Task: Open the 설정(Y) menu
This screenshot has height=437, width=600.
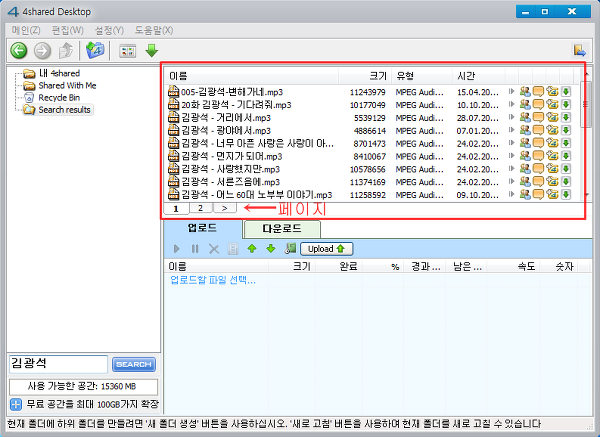Action: pyautogui.click(x=109, y=30)
